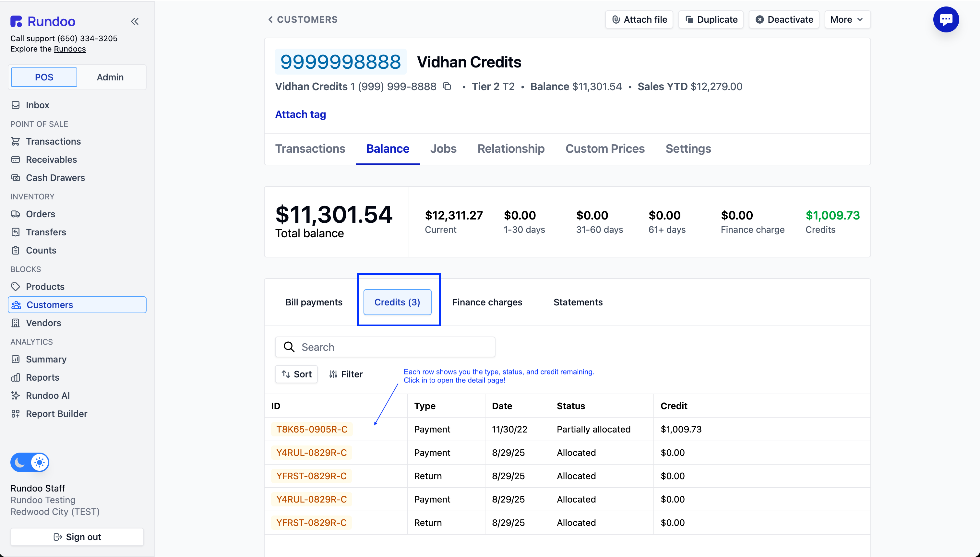Click the copy phone number icon
Screen dimensions: 980x557
(447, 87)
